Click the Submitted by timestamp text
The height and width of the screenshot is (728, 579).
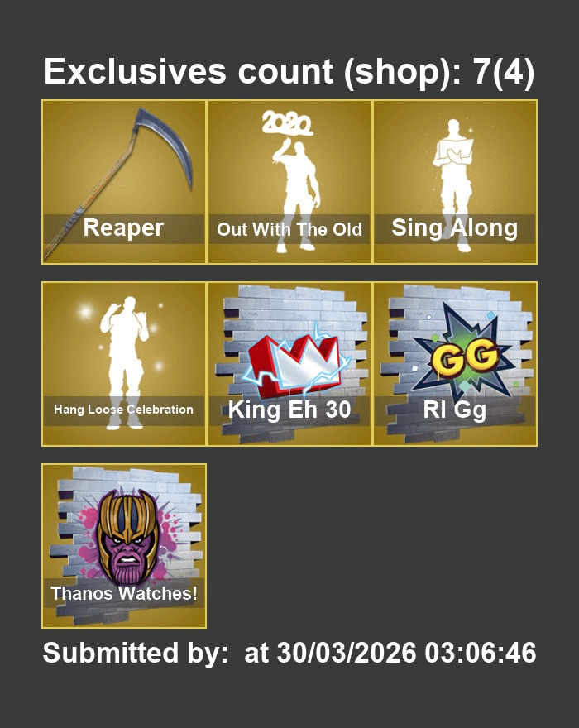coord(289,653)
